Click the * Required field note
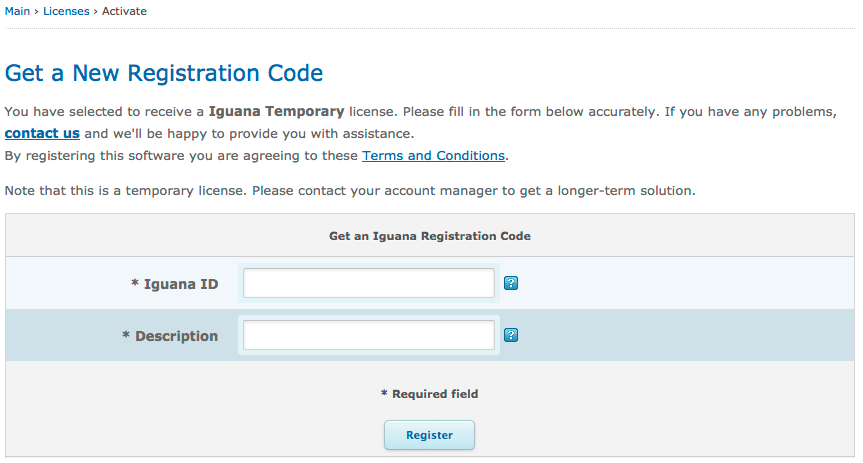Image resolution: width=863 pixels, height=463 pixels. pos(430,394)
